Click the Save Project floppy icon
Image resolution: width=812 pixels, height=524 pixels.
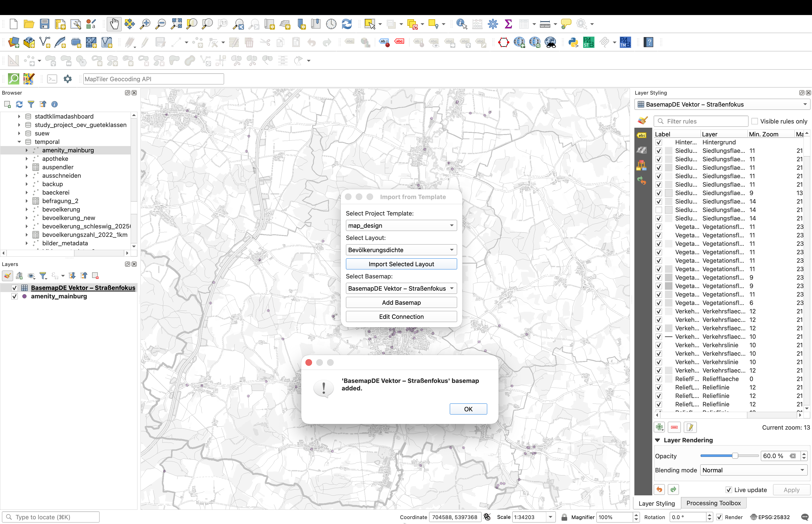click(45, 24)
